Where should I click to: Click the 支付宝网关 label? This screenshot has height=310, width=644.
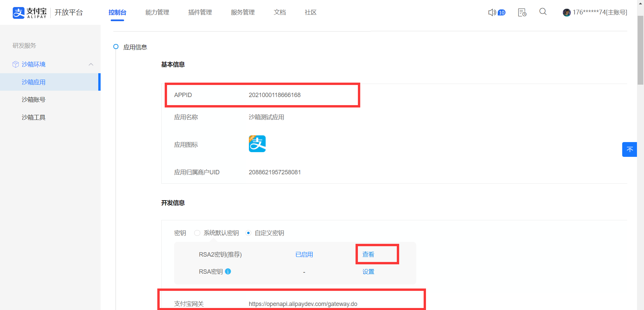pyautogui.click(x=189, y=304)
